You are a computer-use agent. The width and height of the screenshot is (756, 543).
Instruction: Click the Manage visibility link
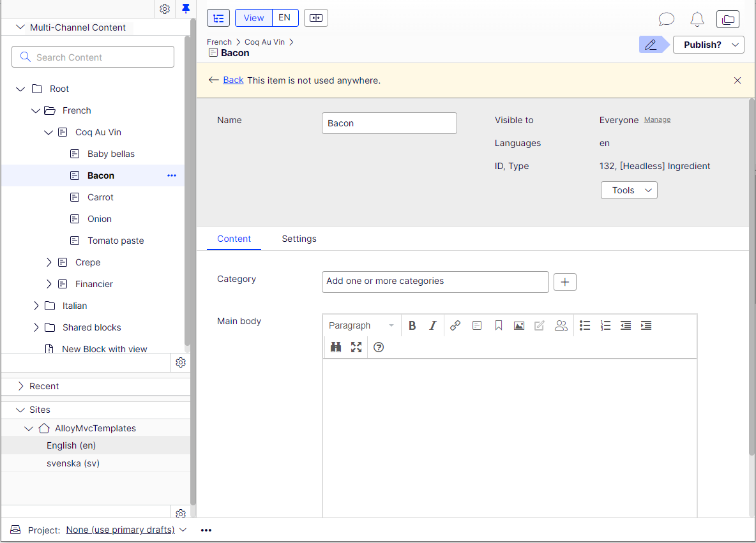tap(657, 119)
